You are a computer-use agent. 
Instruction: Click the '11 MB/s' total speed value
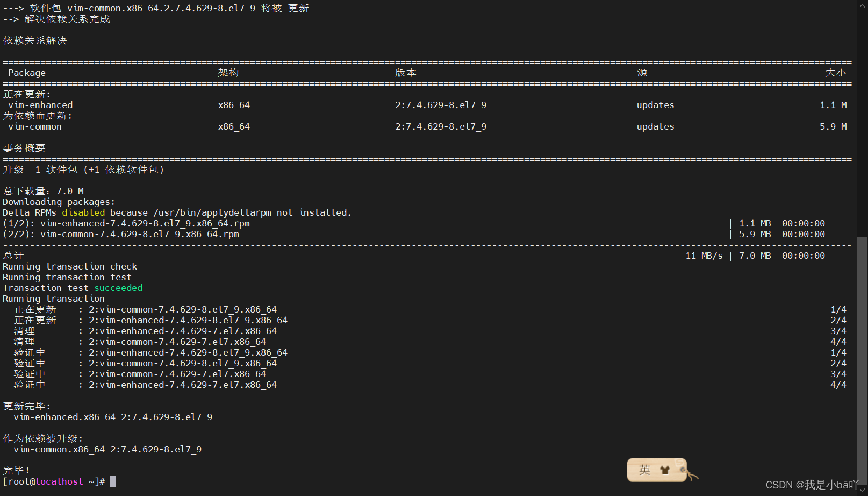(x=704, y=256)
